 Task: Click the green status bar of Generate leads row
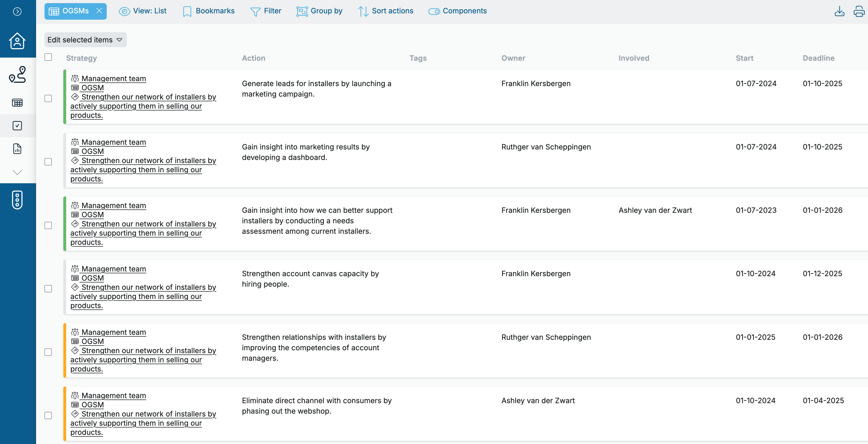pos(65,97)
